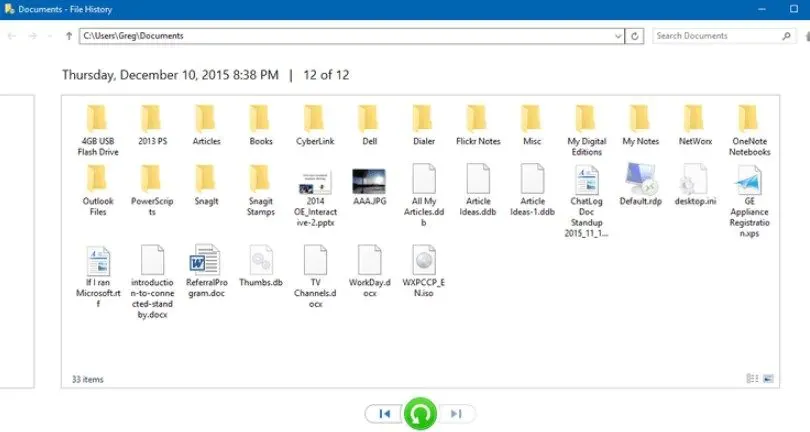Go to the next version

point(456,413)
